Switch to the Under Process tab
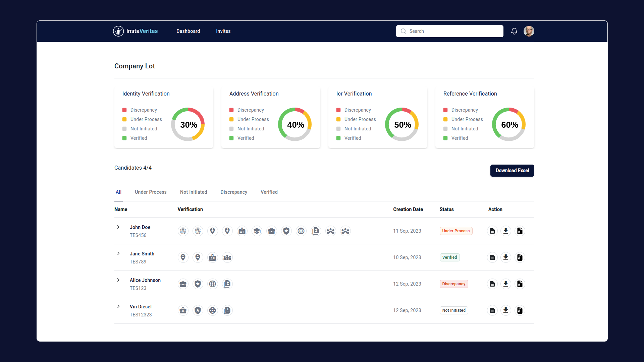 click(x=151, y=192)
